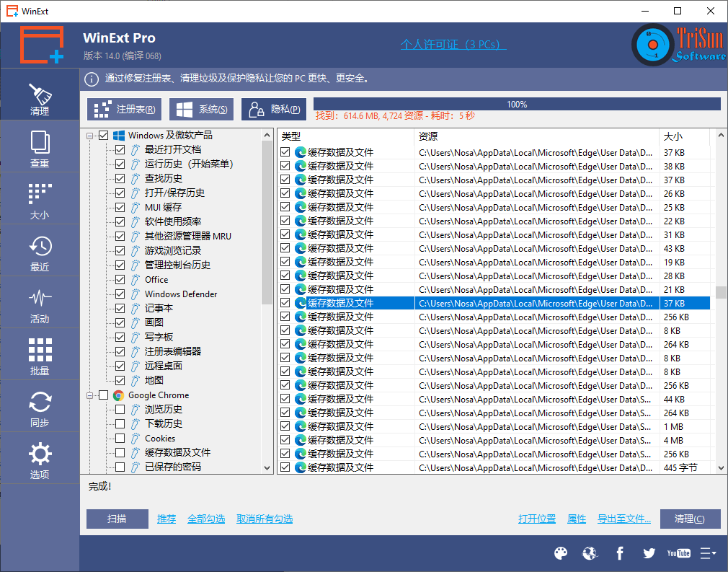The image size is (728, 572).
Task: Click the Windows logo beside Windows 及微软产品
Action: [x=119, y=135]
